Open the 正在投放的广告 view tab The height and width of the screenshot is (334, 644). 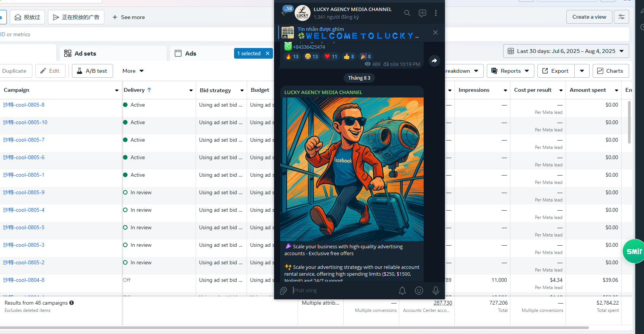(x=76, y=17)
